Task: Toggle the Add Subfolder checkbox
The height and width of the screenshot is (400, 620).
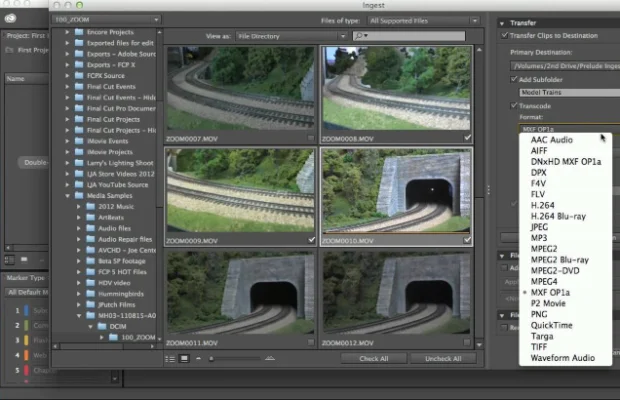Action: pyautogui.click(x=513, y=77)
